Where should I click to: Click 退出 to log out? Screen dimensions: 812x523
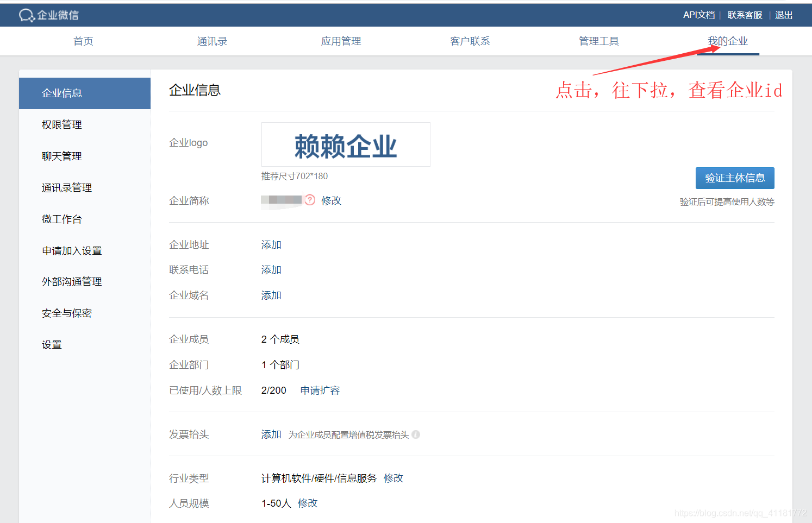pyautogui.click(x=784, y=15)
